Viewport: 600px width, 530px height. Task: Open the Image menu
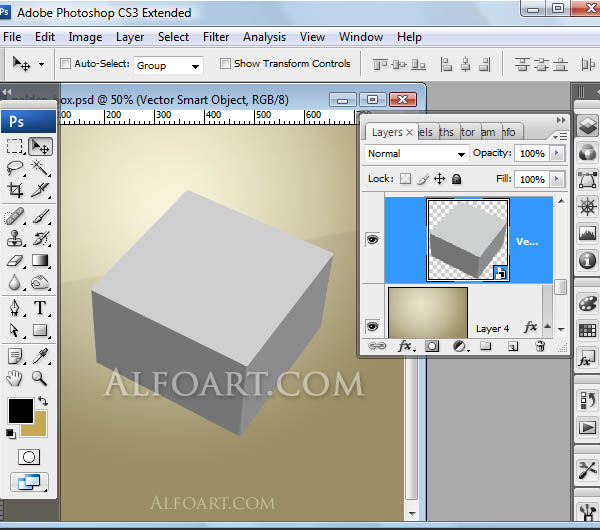coord(85,37)
